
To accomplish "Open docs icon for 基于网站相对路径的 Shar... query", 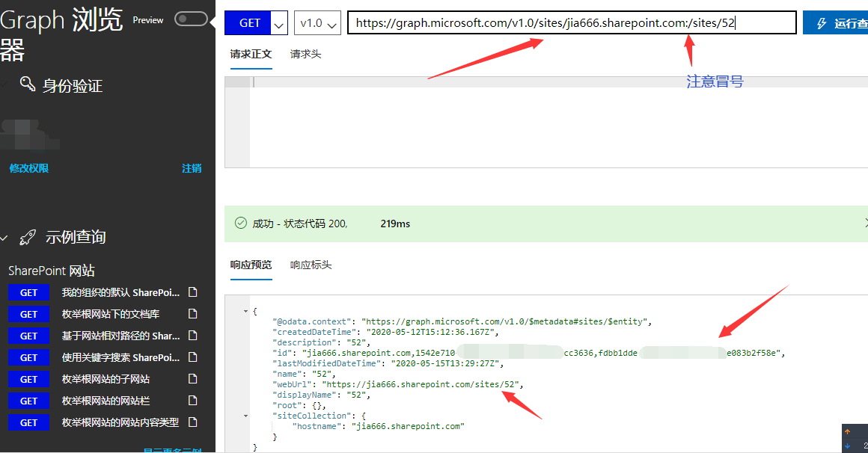I will point(192,335).
